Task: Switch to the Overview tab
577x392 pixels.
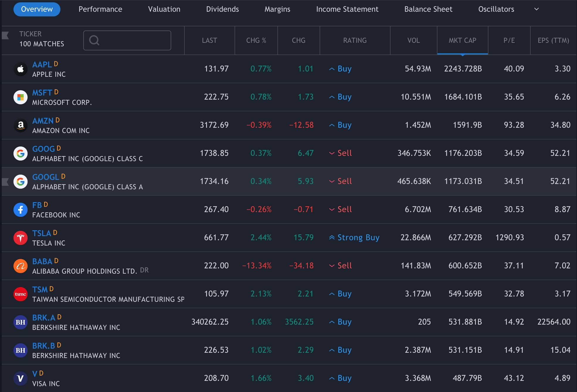Action: [x=37, y=9]
